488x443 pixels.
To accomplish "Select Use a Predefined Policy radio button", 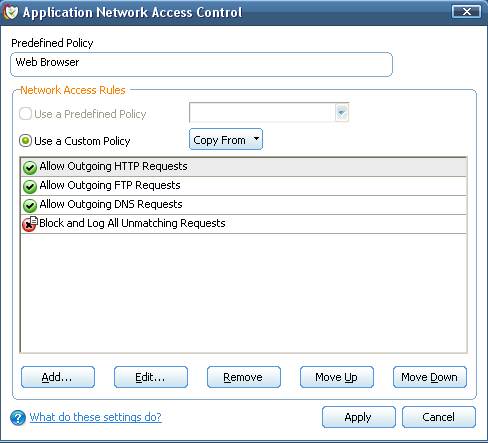I will pyautogui.click(x=25, y=114).
